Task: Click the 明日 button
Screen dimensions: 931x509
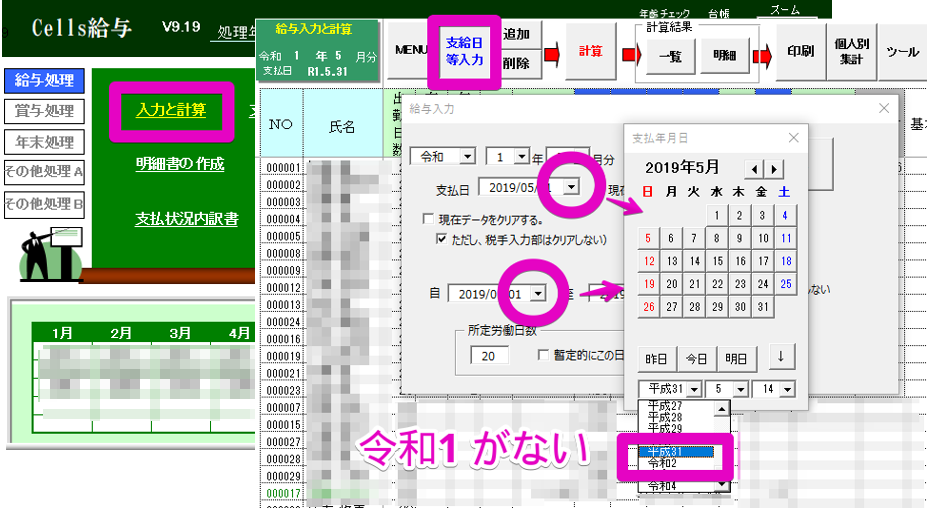Action: 736,359
